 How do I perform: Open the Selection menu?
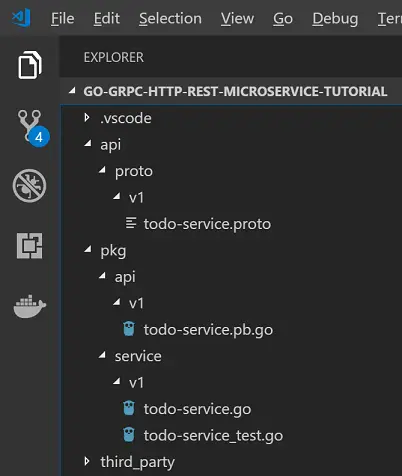point(170,18)
